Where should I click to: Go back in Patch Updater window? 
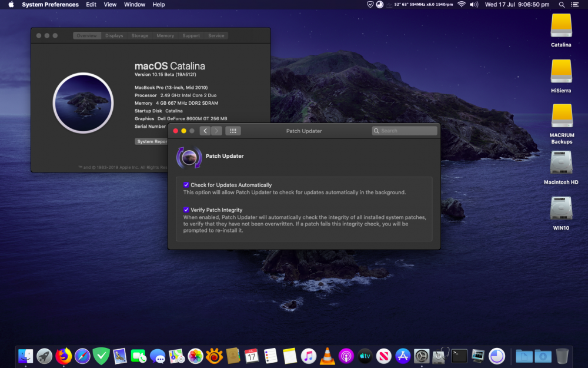point(205,131)
